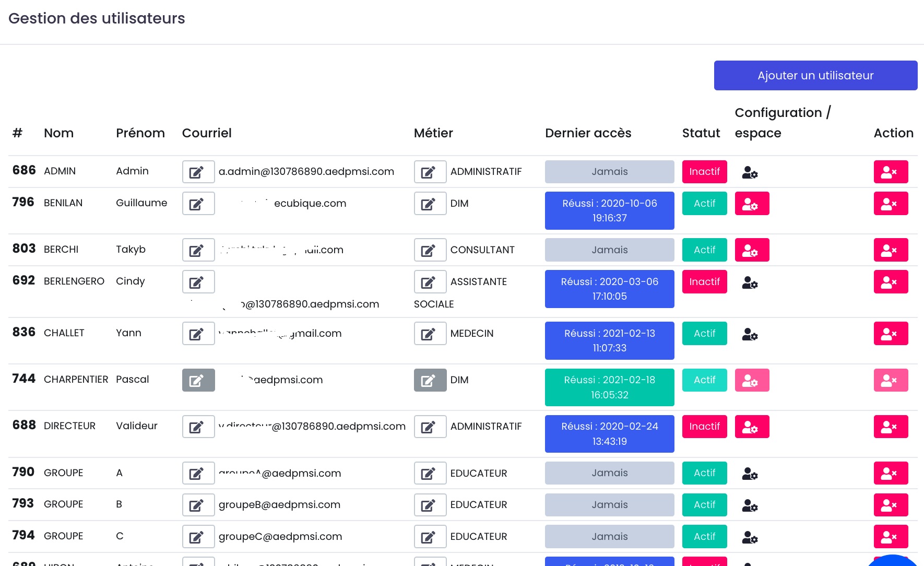Image resolution: width=924 pixels, height=566 pixels.
Task: Toggle Actif status of GROUPE A
Action: (x=704, y=473)
